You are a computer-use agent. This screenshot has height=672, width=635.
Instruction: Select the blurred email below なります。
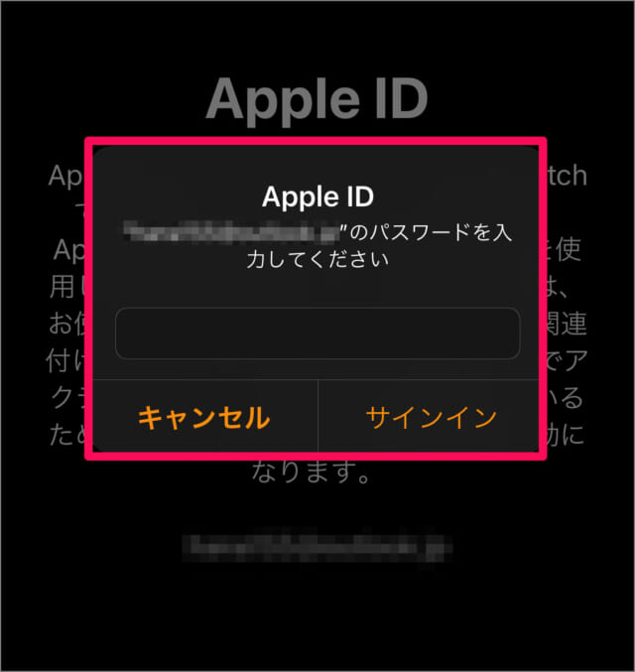317,548
